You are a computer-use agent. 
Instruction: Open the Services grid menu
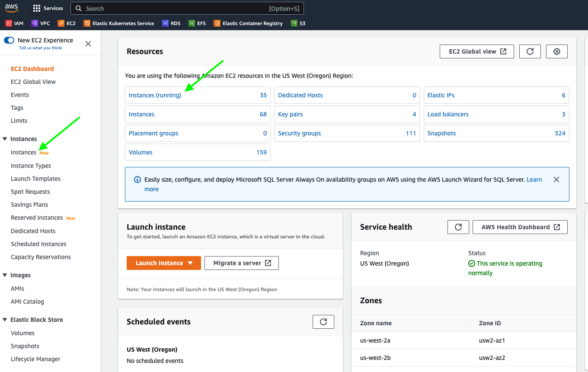(48, 8)
